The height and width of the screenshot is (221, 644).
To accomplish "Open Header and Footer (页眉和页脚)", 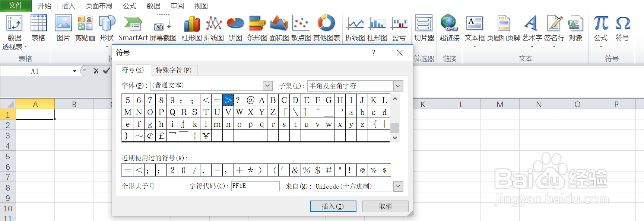I will coord(504,28).
